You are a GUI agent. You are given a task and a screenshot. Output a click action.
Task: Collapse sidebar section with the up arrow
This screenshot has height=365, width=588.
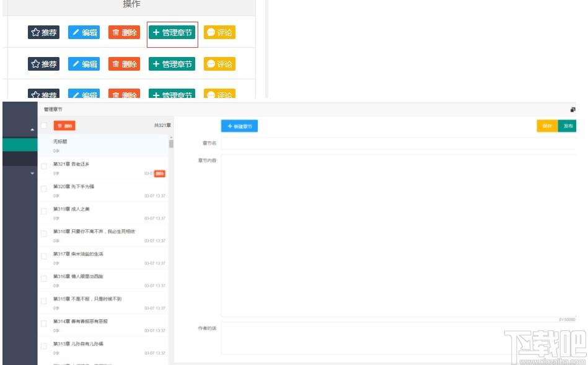[x=32, y=130]
